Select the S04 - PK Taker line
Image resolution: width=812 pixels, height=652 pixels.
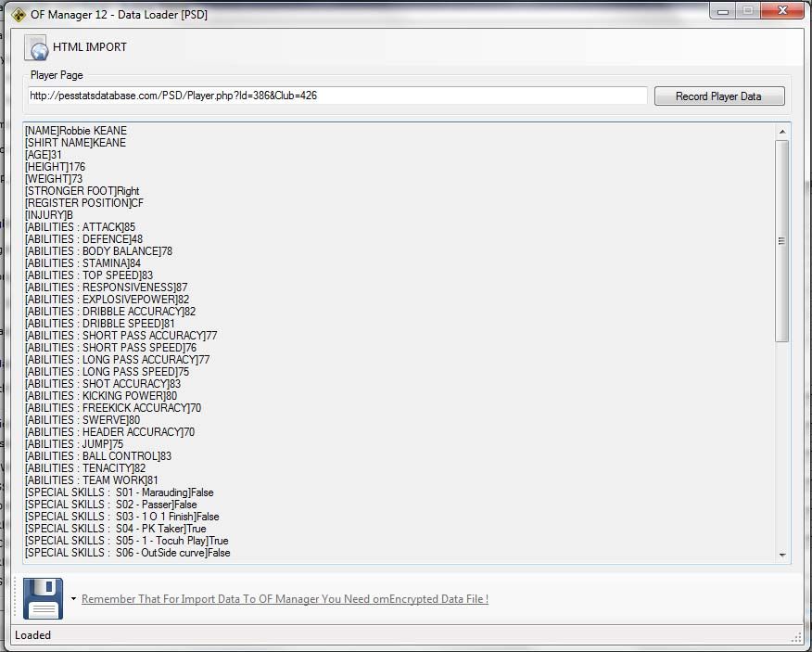(x=116, y=529)
